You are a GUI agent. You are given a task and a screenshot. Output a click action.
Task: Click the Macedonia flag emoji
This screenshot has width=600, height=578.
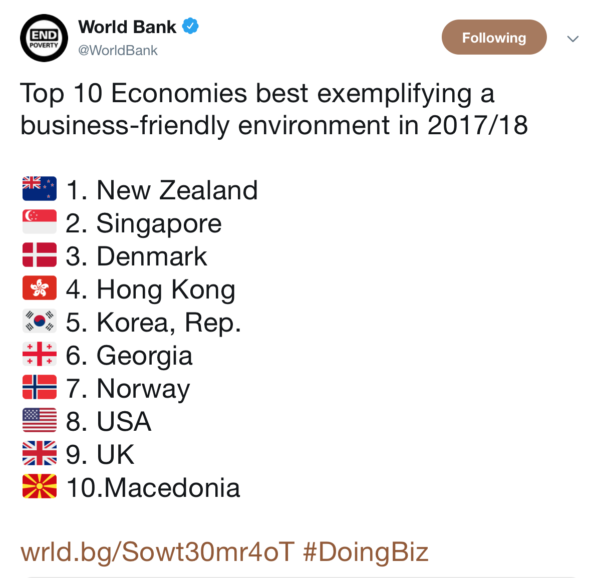point(39,487)
